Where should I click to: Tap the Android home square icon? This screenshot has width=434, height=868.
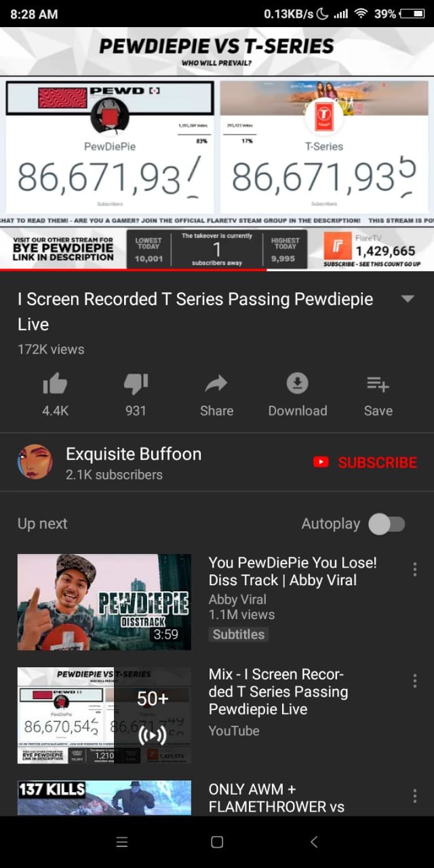point(217,842)
